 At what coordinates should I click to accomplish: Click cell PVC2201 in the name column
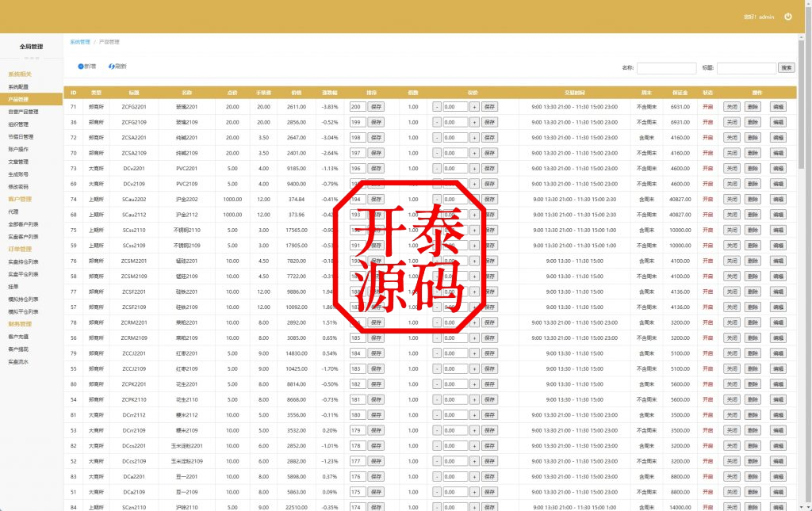click(x=186, y=169)
